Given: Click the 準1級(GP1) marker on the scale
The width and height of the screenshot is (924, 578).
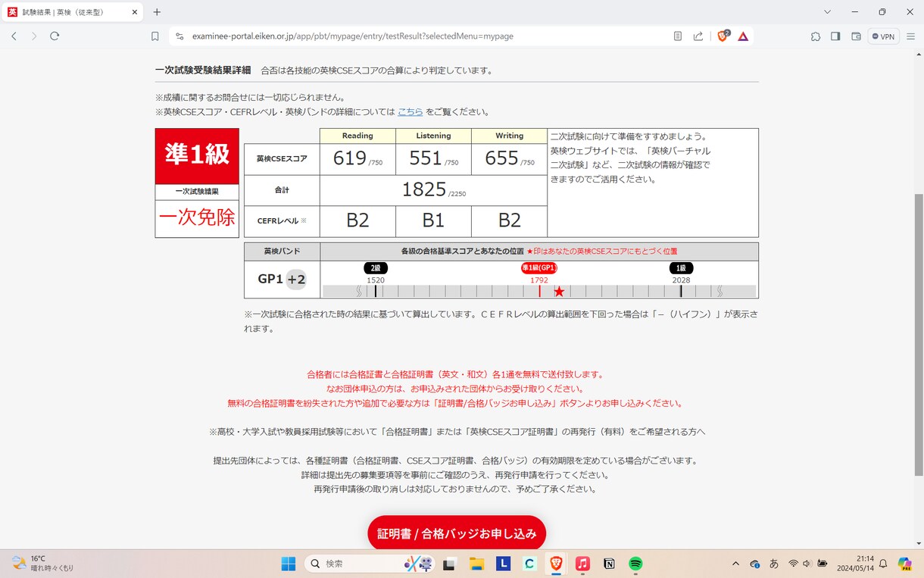Looking at the screenshot, I should click(539, 268).
